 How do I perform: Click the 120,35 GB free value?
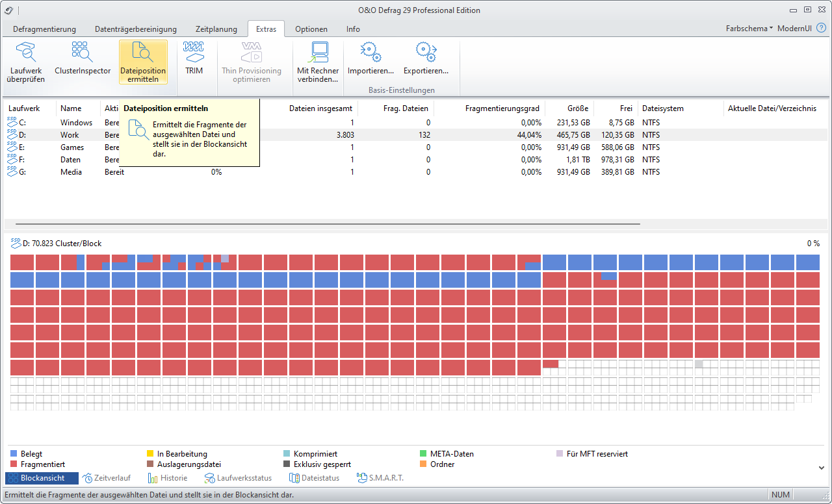[x=616, y=134]
